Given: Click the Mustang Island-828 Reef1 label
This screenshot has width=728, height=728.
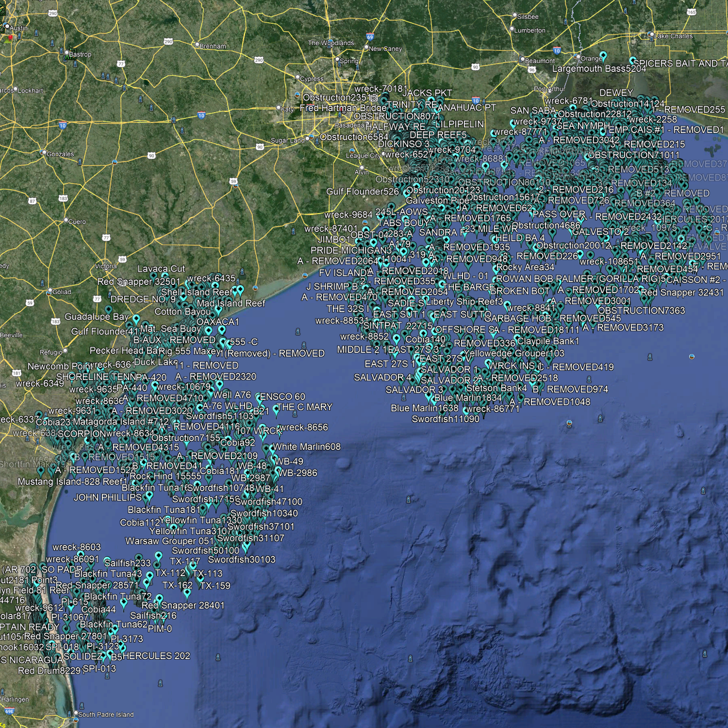Looking at the screenshot, I should (72, 481).
